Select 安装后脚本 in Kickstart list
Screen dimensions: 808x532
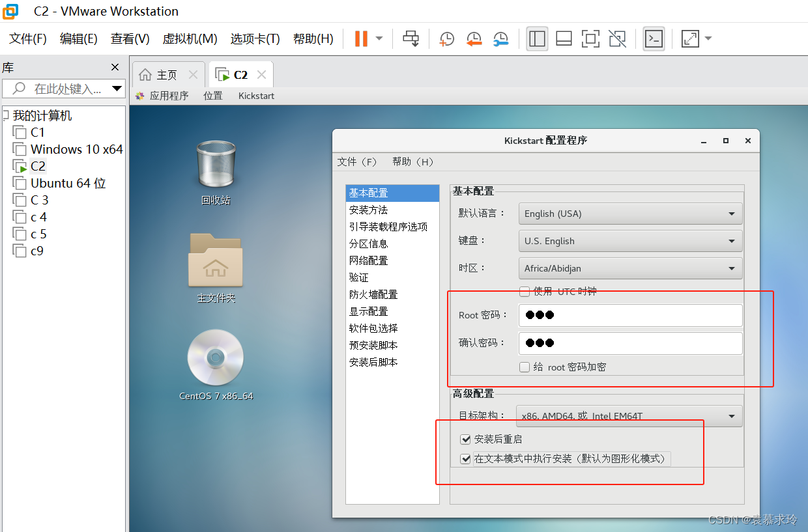point(392,362)
